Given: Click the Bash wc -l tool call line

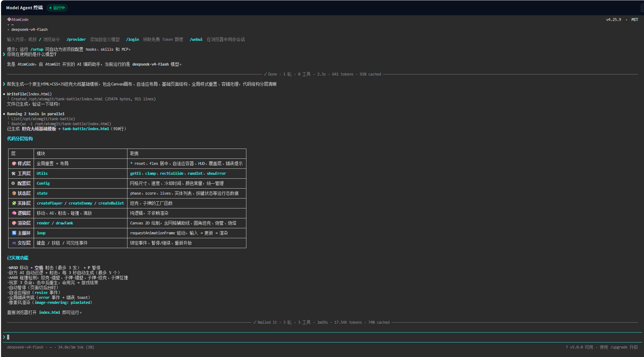Looking at the screenshot, I should click(x=61, y=124).
